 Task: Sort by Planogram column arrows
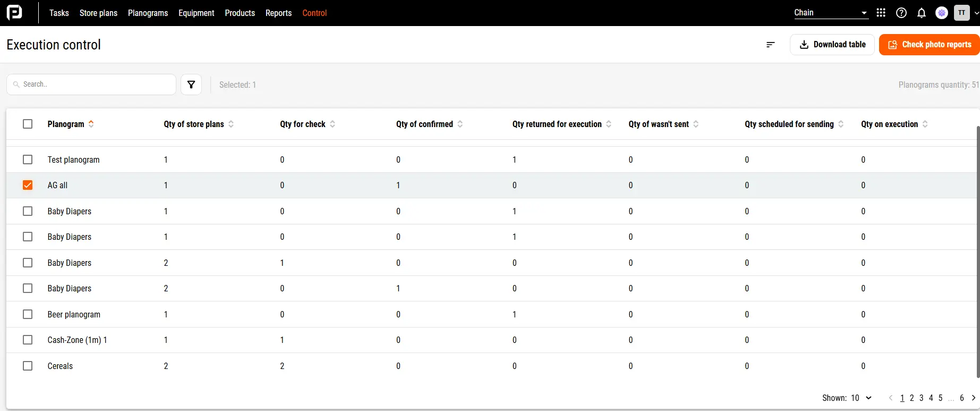[91, 124]
